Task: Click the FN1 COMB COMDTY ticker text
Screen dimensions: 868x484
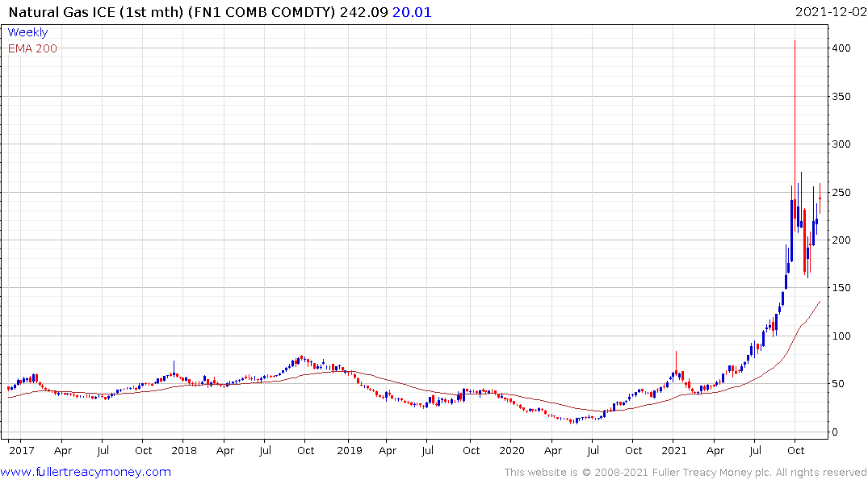Action: (x=262, y=12)
